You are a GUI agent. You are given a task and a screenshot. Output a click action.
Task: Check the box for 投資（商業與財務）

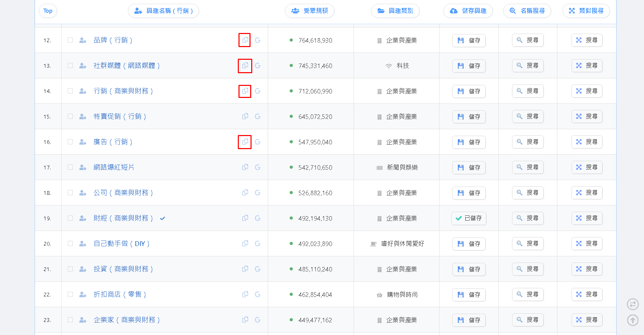[70, 269]
